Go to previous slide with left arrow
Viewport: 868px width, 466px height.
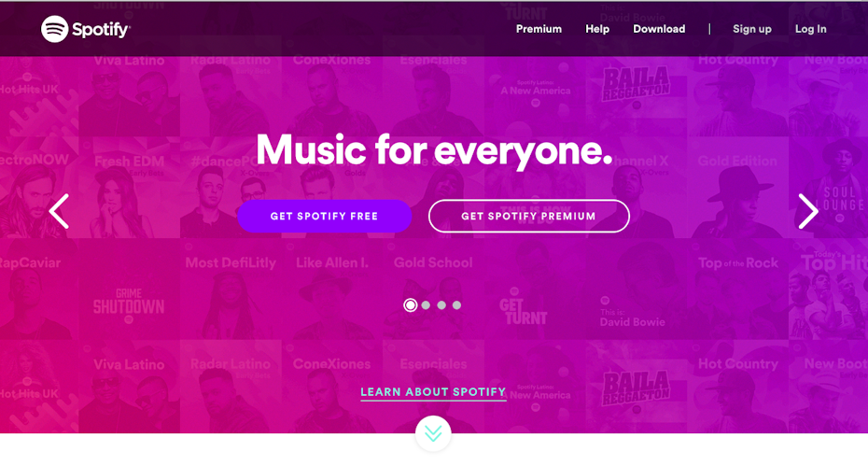(59, 211)
